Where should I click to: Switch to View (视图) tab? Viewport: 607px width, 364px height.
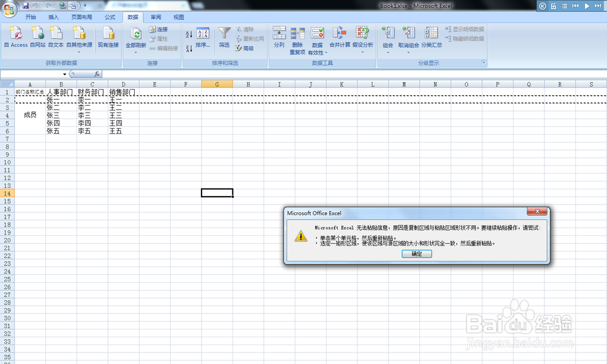179,17
